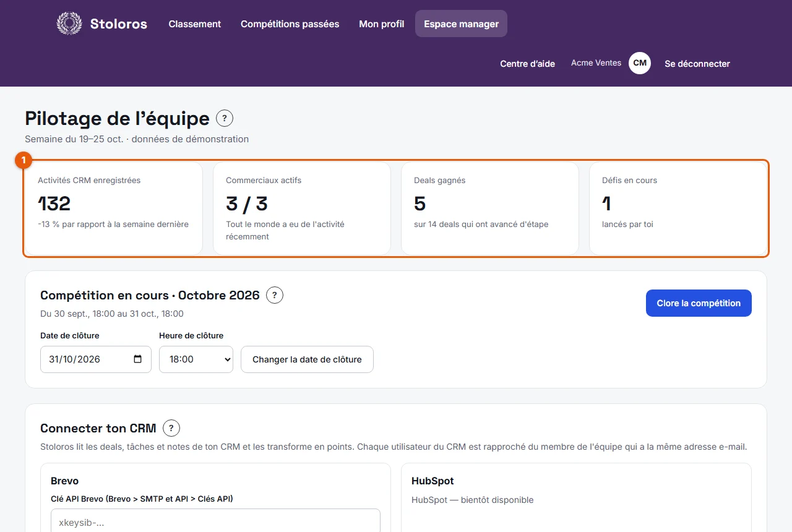The image size is (792, 532).
Task: Click the Pilotage de l'équipe heading
Action: (118, 118)
